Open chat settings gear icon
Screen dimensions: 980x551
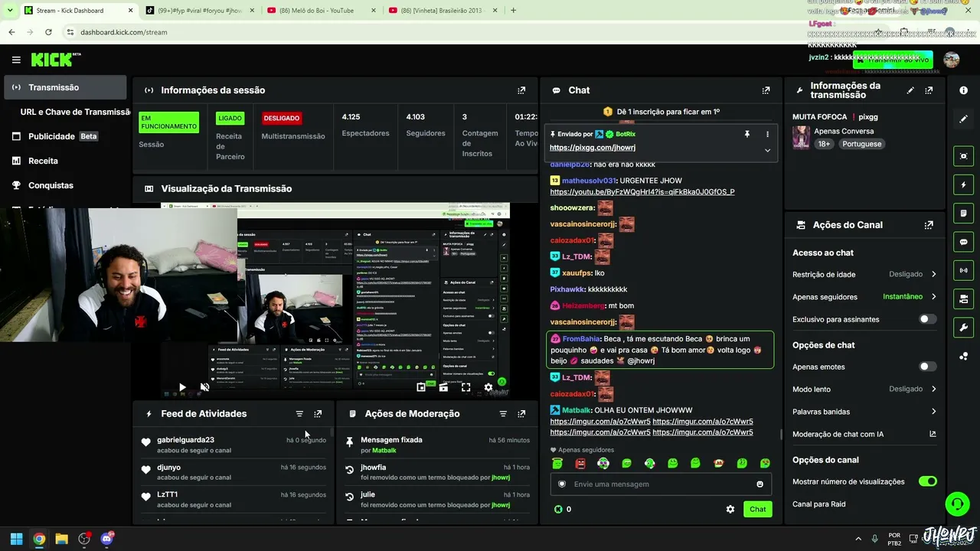(730, 509)
